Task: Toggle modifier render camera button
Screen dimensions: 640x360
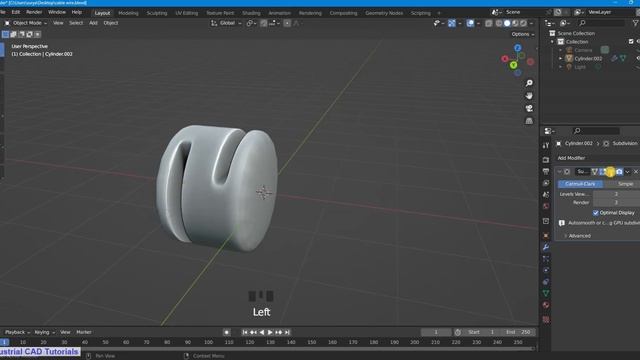Action: (x=619, y=172)
